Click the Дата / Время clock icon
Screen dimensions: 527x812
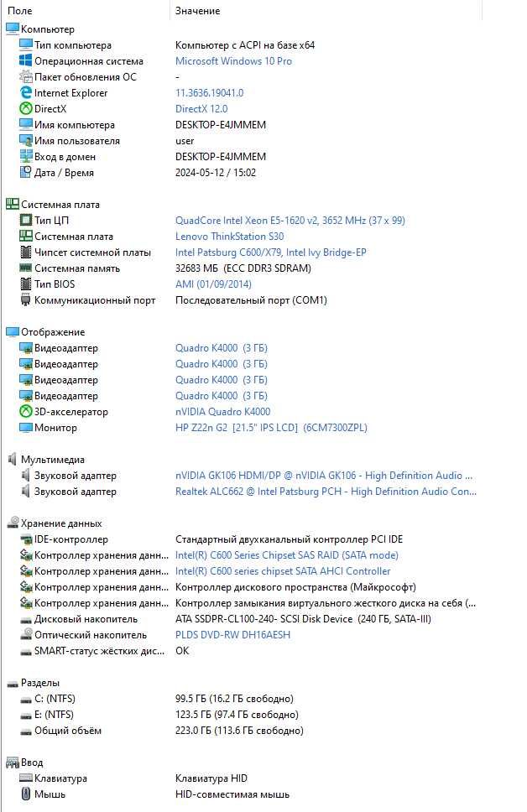click(x=26, y=172)
